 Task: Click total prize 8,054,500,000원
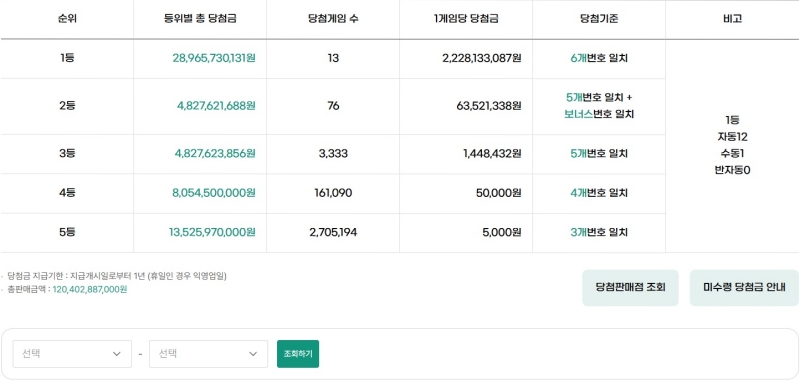coord(214,193)
